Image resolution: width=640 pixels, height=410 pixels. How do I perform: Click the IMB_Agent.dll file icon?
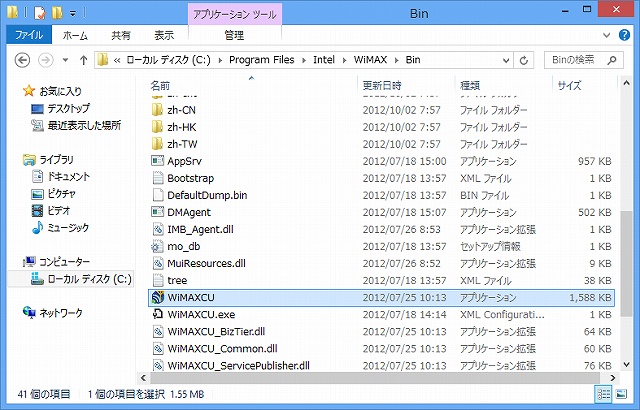(158, 229)
